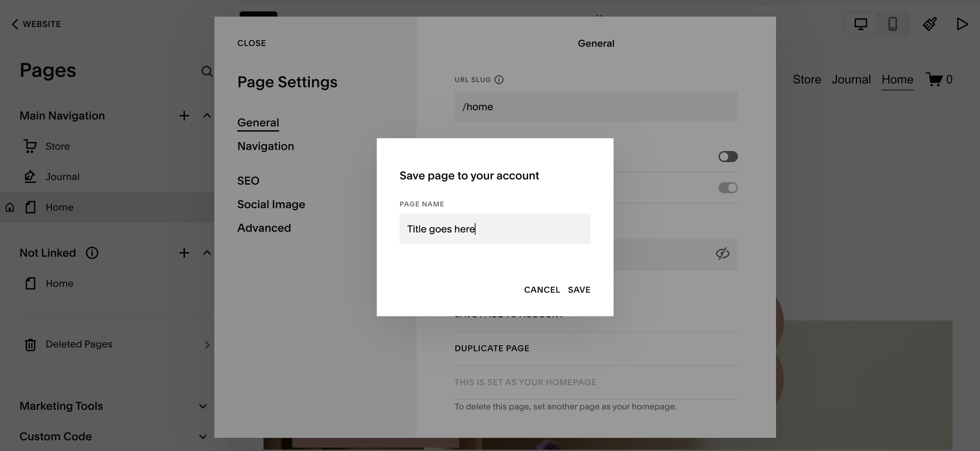Click SAVE in the dialog

pos(579,290)
